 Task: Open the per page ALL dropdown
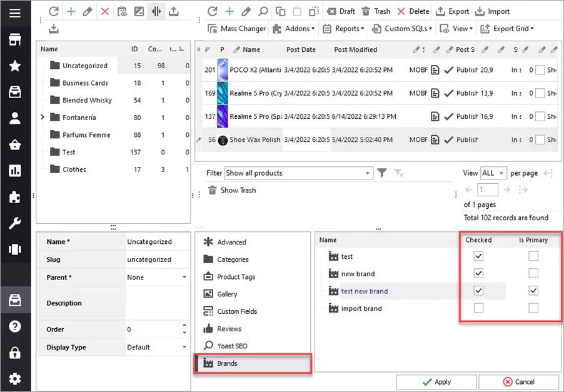(493, 173)
